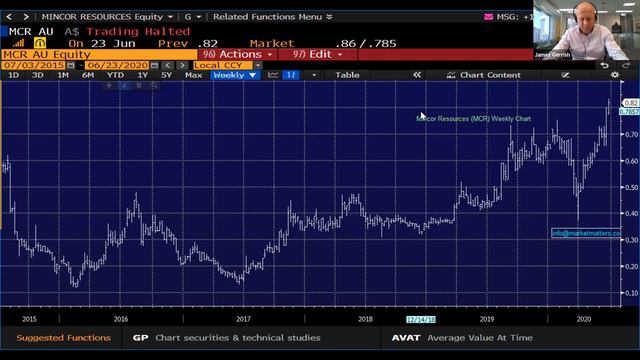Go back using the left navigation arrow
This screenshot has height=360, width=640.
(x=9, y=17)
